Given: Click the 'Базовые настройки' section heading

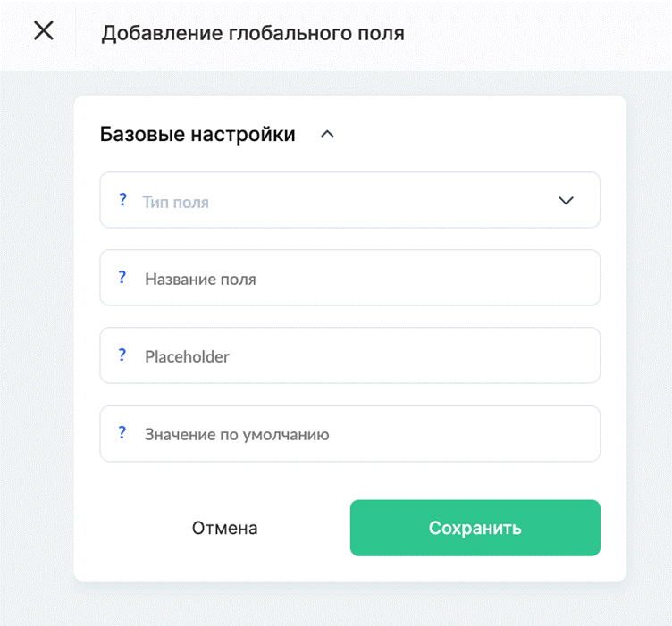Looking at the screenshot, I should point(197,134).
